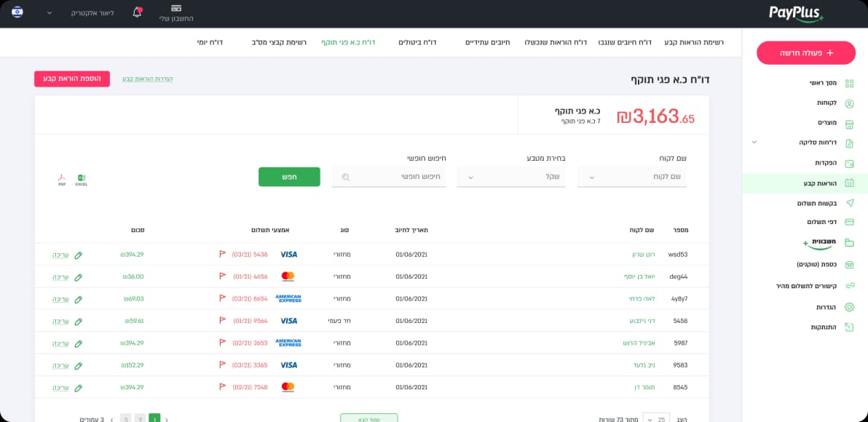Click the pencil edit icon in 5458 row
The width and height of the screenshot is (868, 422).
78,322
